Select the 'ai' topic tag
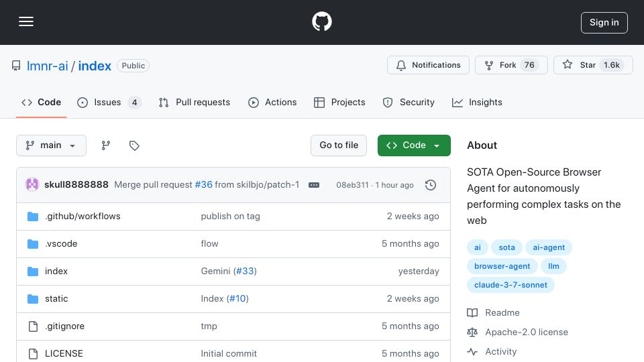 pyautogui.click(x=477, y=247)
